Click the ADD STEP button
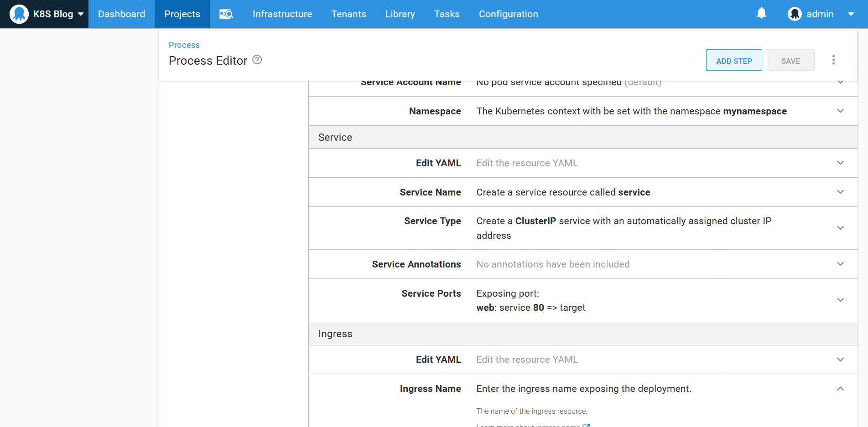 (733, 61)
